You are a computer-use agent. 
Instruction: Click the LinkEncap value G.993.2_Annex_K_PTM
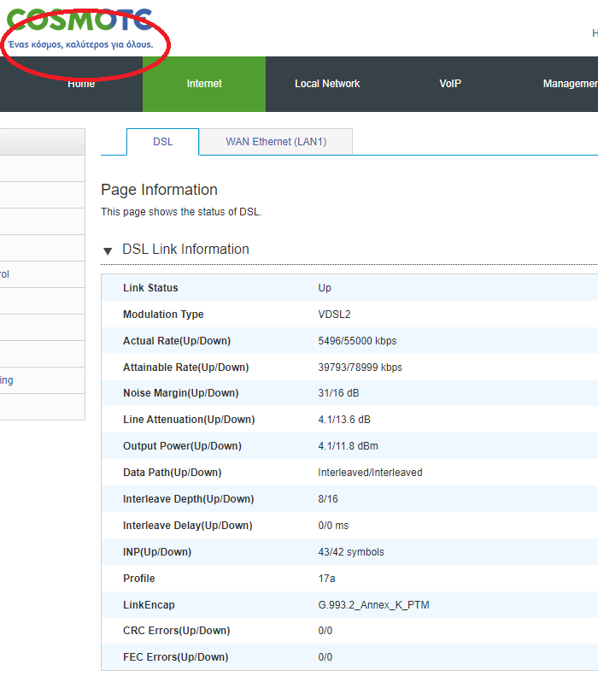[373, 605]
